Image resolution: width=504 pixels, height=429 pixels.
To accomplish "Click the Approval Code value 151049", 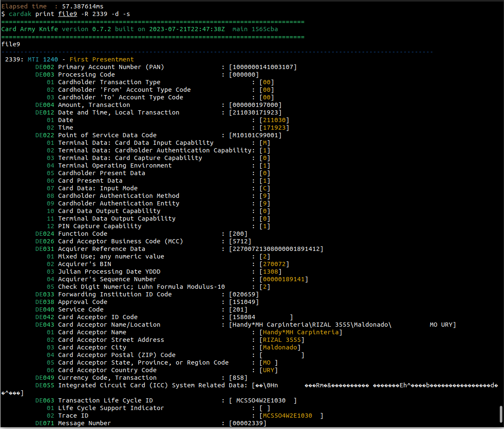I will click(244, 302).
